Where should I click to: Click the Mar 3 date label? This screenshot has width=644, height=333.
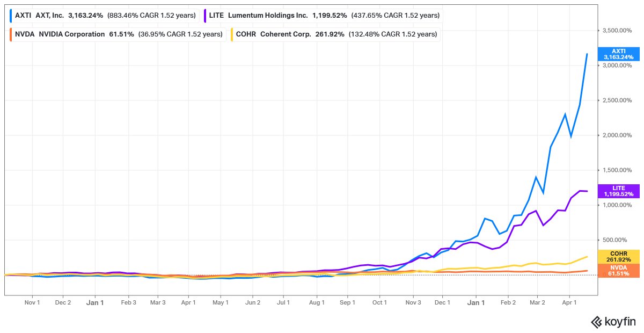158,302
